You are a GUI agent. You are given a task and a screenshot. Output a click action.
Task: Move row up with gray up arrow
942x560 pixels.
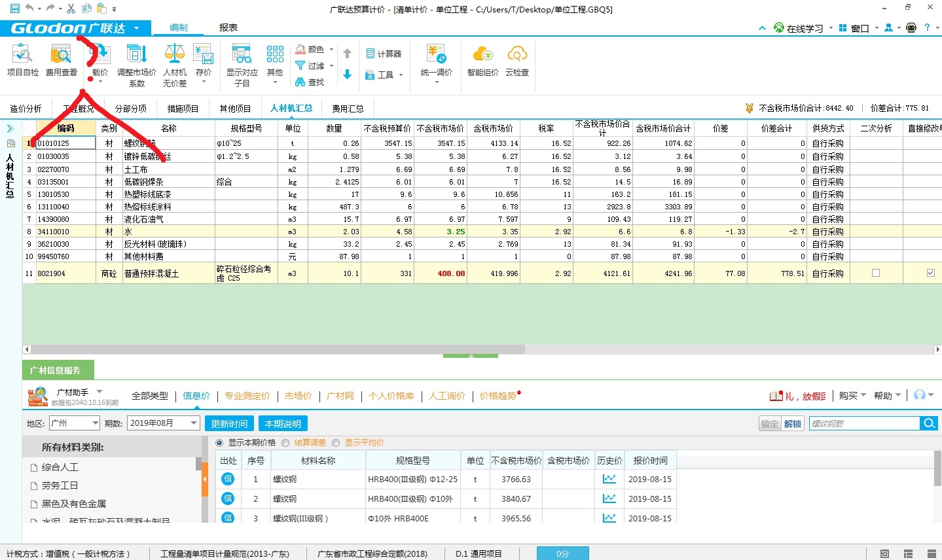348,54
